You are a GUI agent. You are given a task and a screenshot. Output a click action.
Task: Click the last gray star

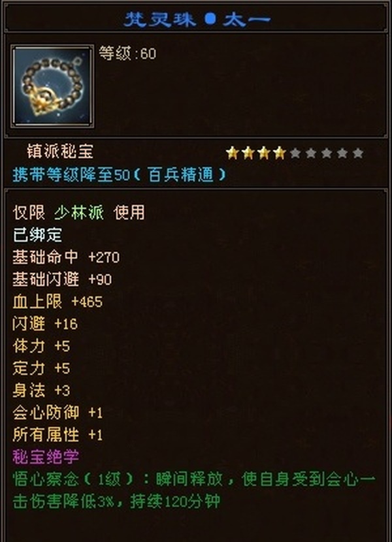(x=358, y=153)
